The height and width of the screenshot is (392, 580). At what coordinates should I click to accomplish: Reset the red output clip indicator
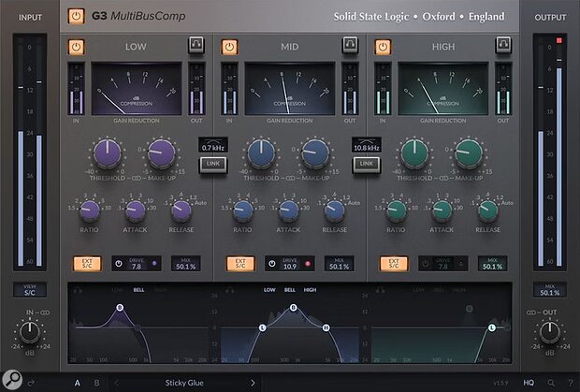pos(558,40)
